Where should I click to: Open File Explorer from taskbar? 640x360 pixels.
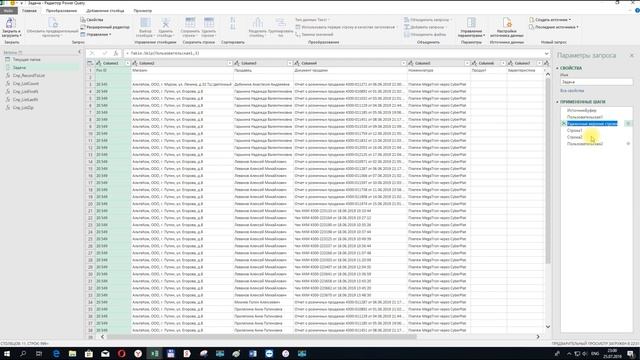72,353
